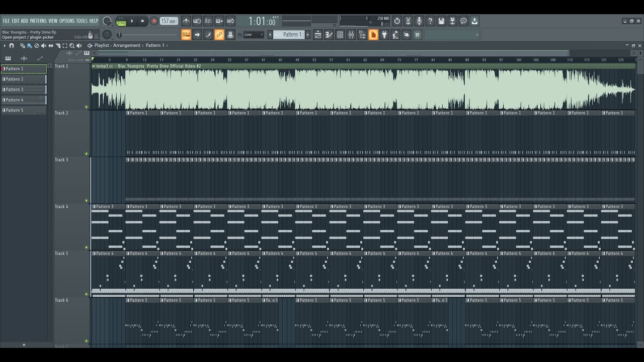Open the playlist snap magnet options
The image size is (644, 362).
[12, 46]
